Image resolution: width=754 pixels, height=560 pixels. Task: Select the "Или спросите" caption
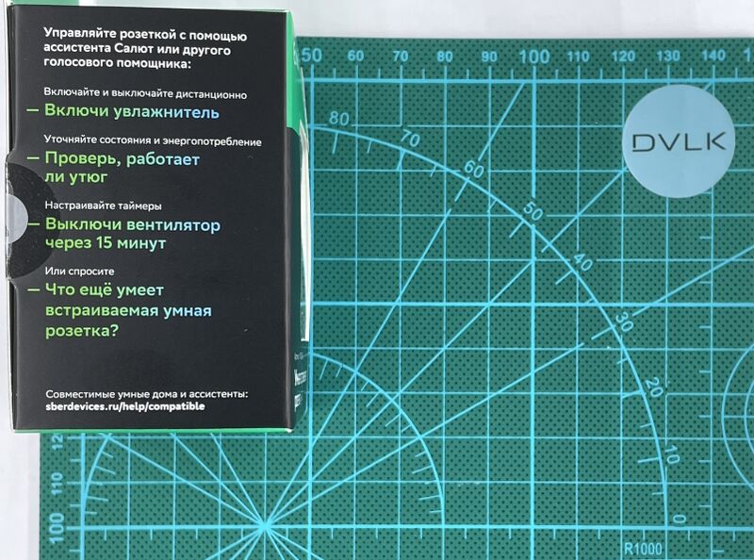[79, 271]
